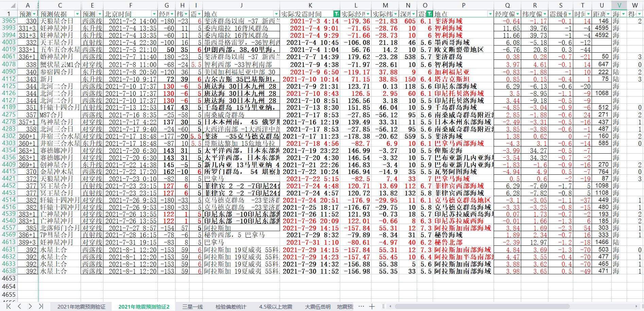Open the 深度 column N filter dropdown
This screenshot has height=311, width=644.
414,14
